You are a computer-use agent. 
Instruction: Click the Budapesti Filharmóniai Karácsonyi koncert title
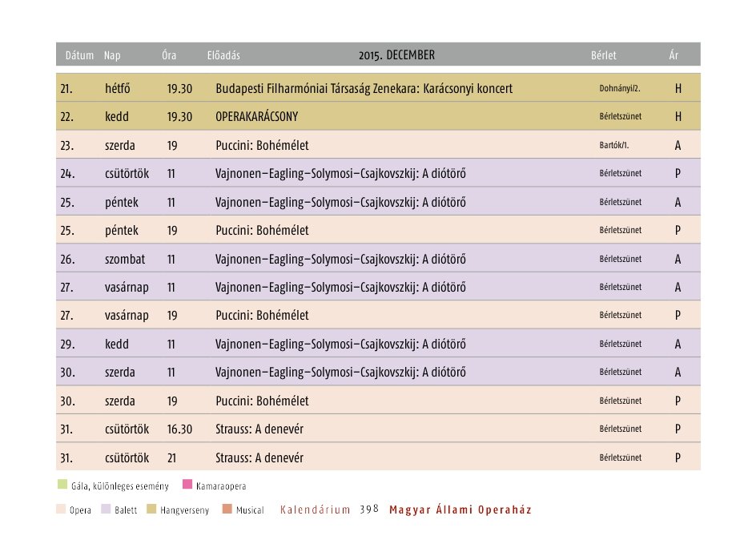[364, 88]
